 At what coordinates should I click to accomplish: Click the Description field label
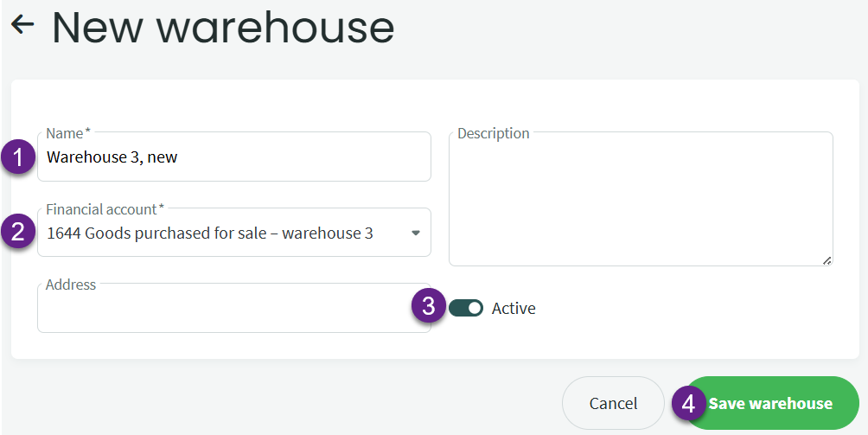tap(493, 133)
